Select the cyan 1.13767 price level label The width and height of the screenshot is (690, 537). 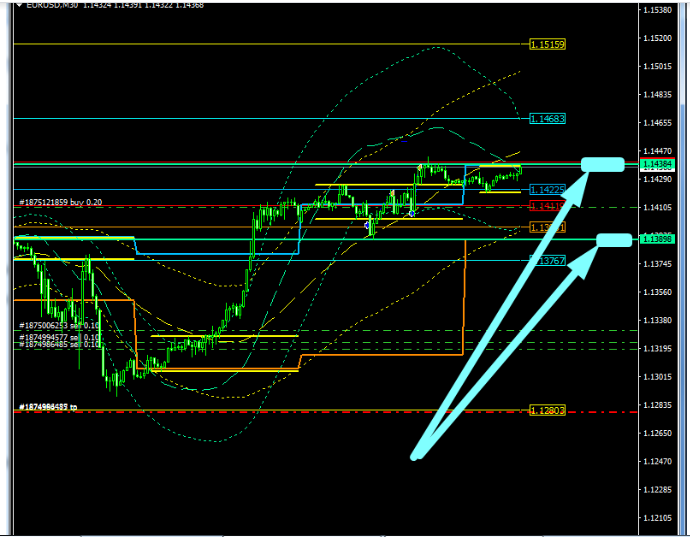[x=547, y=260]
